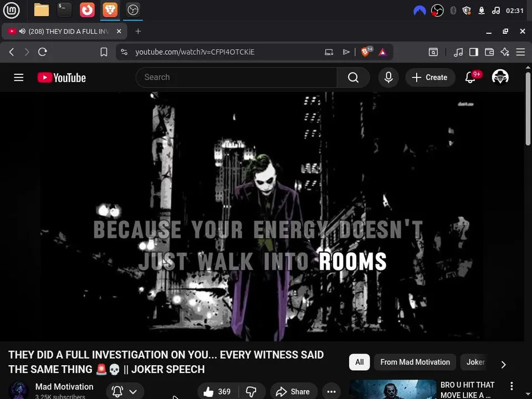The image size is (532, 399).
Task: Open the account avatar menu
Action: click(500, 78)
